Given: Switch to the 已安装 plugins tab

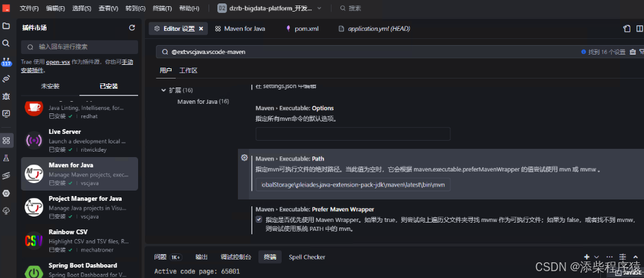Looking at the screenshot, I should tap(109, 86).
